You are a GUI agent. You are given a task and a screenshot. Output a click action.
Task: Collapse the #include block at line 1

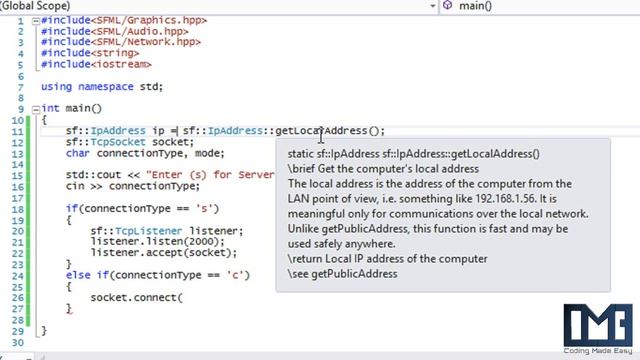pyautogui.click(x=36, y=20)
